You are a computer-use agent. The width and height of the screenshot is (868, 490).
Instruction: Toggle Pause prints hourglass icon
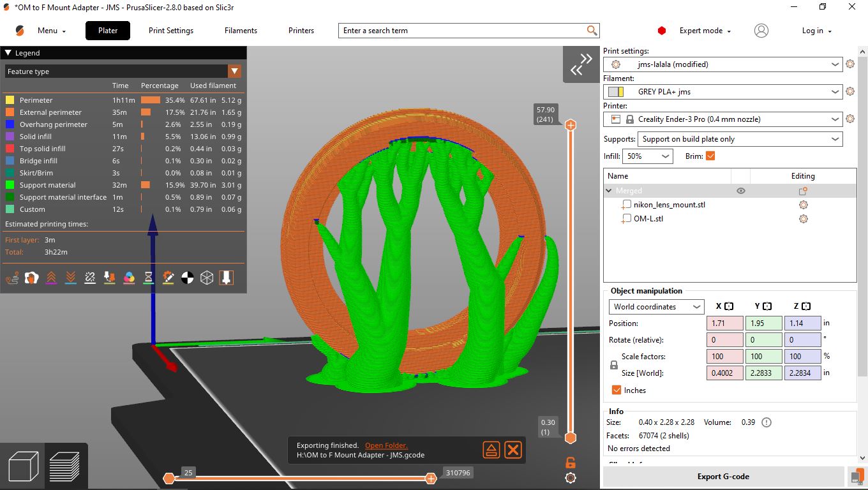(x=149, y=278)
